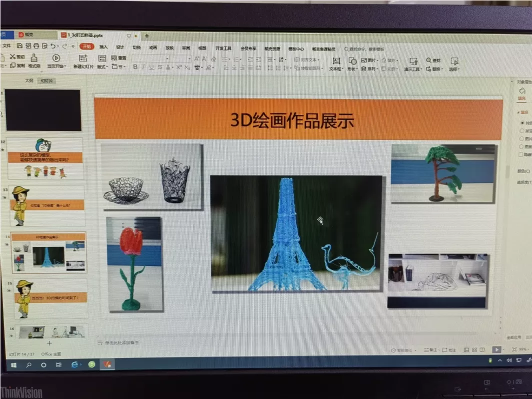
Task: Select first fill radio option in properties panel
Action: pos(522,122)
